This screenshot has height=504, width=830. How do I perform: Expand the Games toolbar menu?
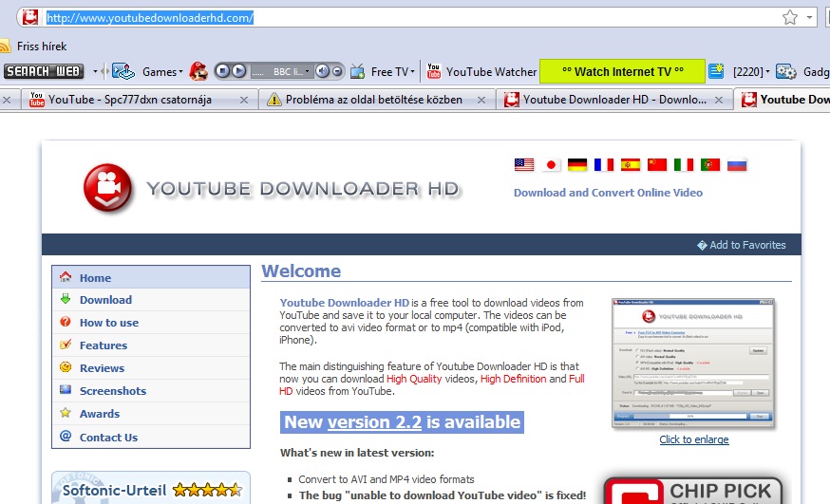click(x=162, y=71)
